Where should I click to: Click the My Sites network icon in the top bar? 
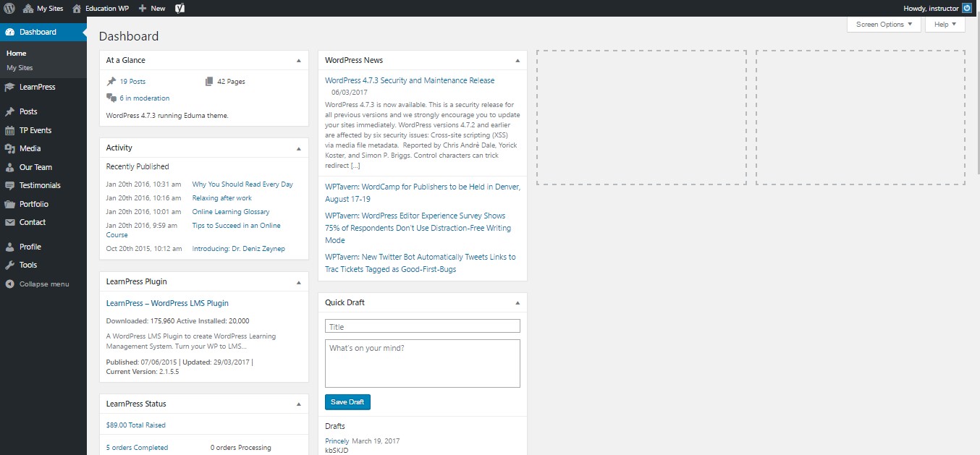[x=28, y=8]
